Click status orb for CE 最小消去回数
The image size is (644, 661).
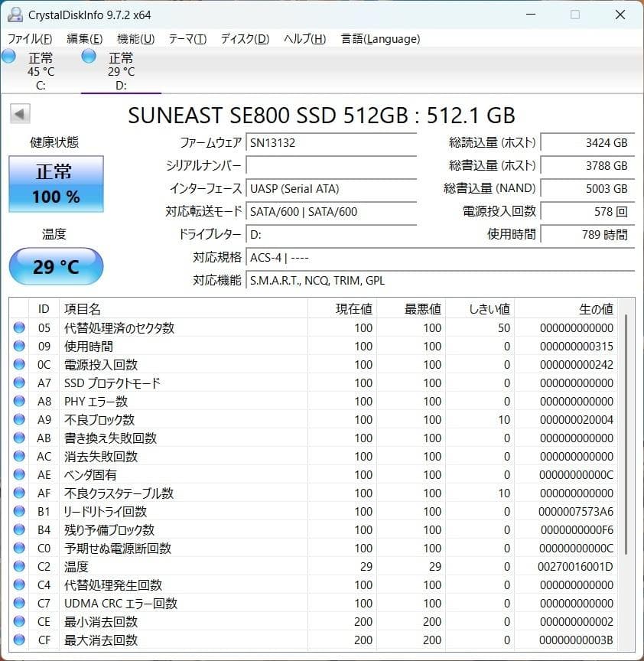[19, 621]
